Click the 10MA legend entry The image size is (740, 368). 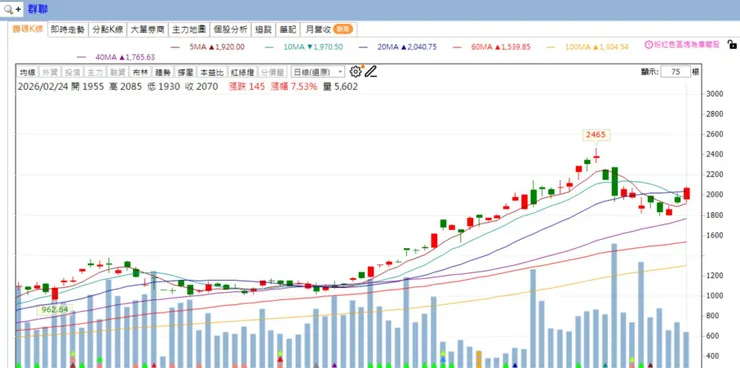[x=304, y=47]
